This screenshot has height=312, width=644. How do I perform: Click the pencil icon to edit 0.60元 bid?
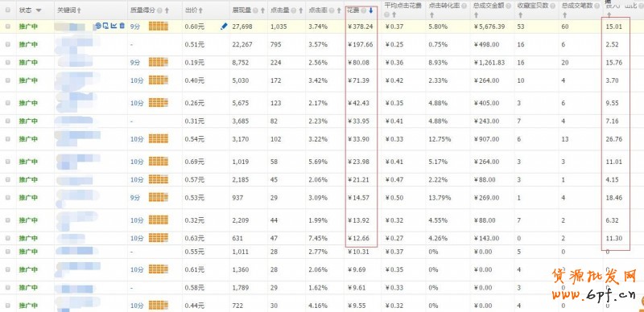pyautogui.click(x=224, y=27)
